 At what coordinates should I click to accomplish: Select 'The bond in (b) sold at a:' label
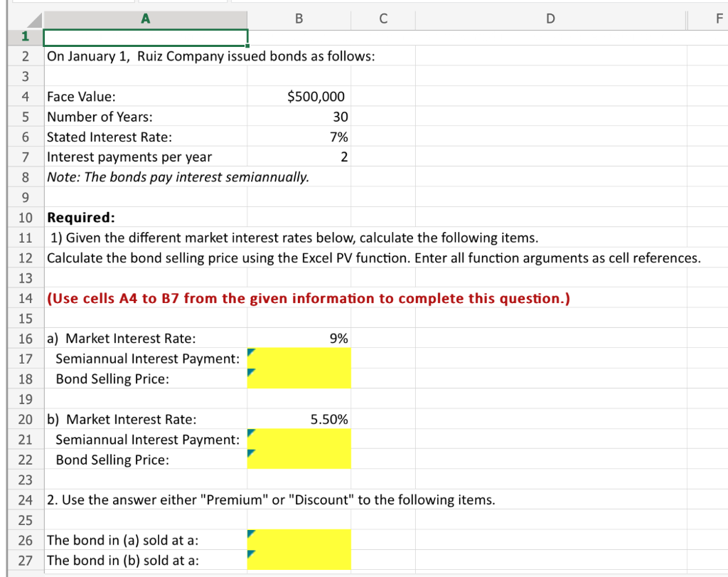(145, 560)
